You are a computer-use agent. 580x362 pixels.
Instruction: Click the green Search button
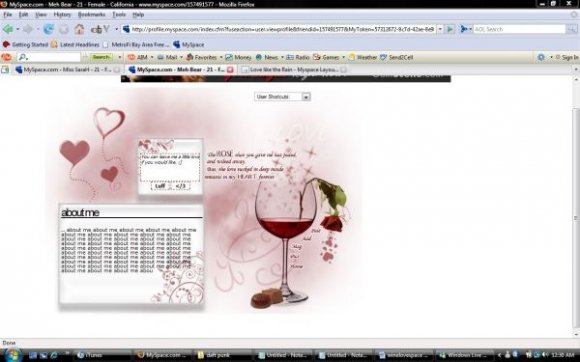pos(101,57)
